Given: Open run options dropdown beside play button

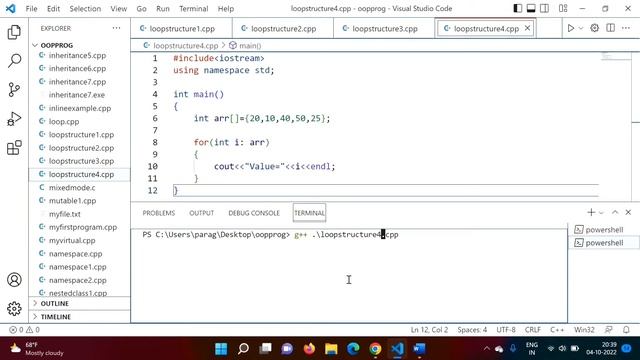Looking at the screenshot, I should [581, 28].
